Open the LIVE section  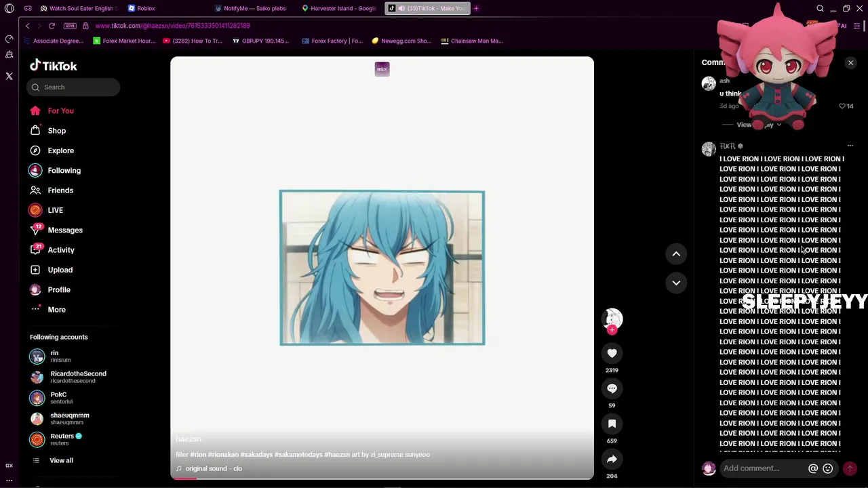click(x=46, y=210)
